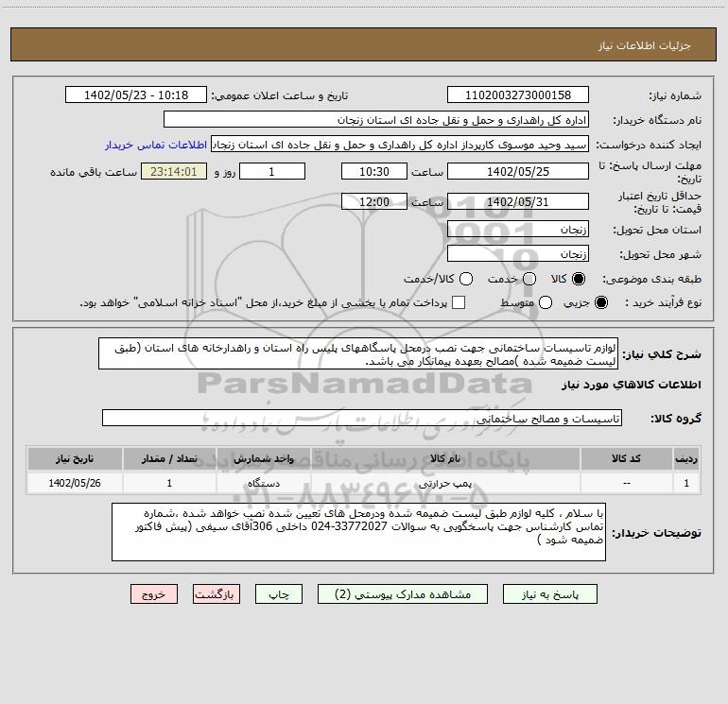728x704 pixels.
Task: Open the اطلاعات تماس خریدار link
Action: pyautogui.click(x=156, y=145)
